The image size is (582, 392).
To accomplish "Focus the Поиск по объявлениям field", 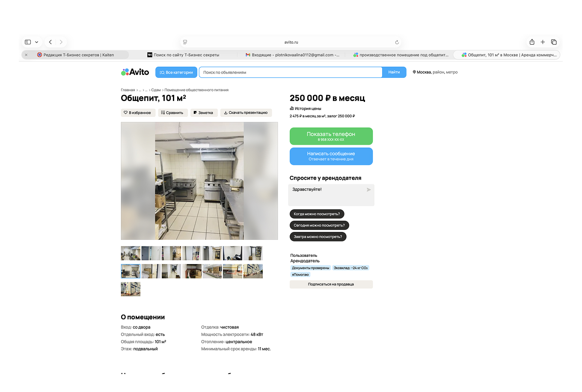I will (291, 72).
